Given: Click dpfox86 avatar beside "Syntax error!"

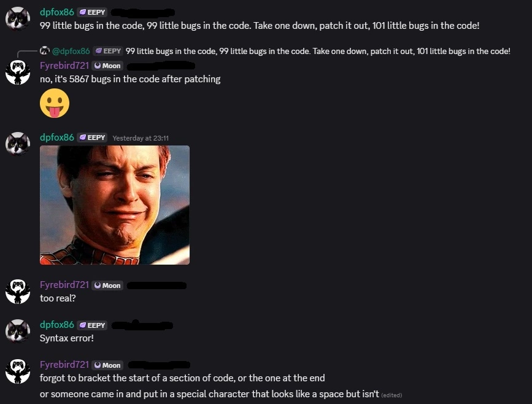Looking at the screenshot, I should tap(18, 332).
